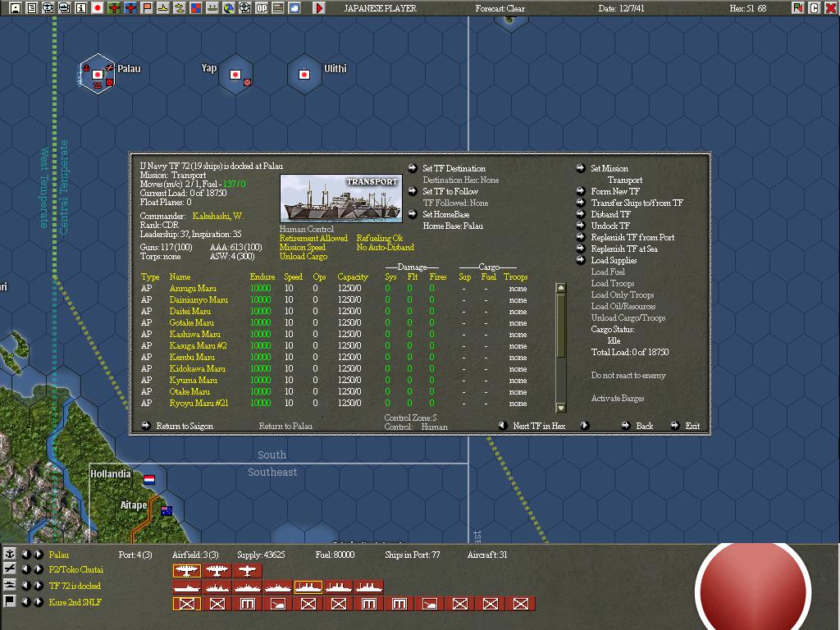Screen dimensions: 840x630
Task: Toggle Activate Barges option
Action: pos(618,398)
